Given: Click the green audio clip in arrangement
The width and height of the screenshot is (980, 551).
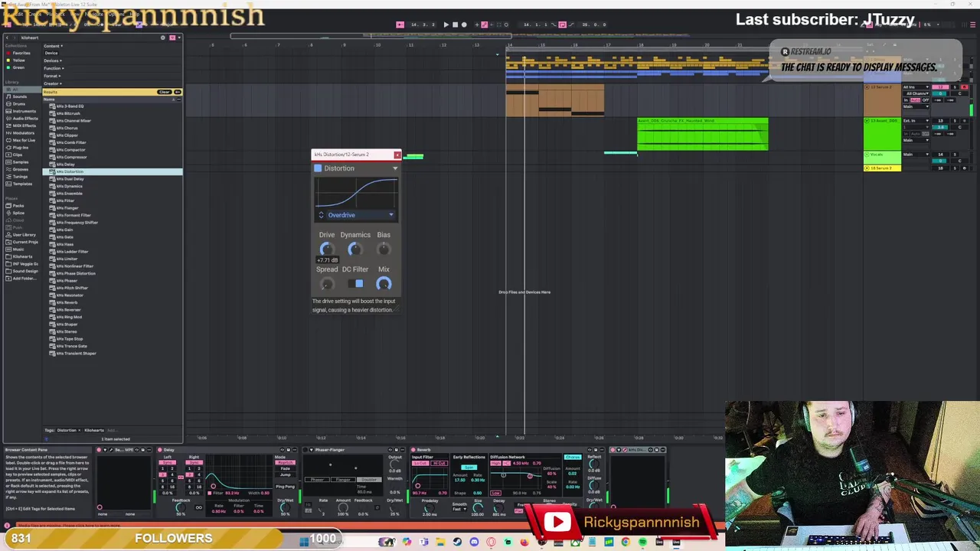Looking at the screenshot, I should [702, 134].
